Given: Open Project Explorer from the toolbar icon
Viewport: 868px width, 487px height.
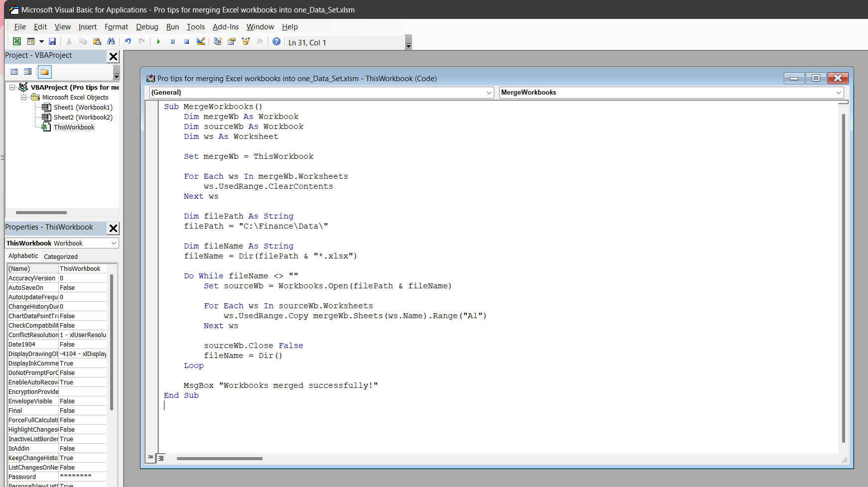Looking at the screenshot, I should (x=218, y=42).
